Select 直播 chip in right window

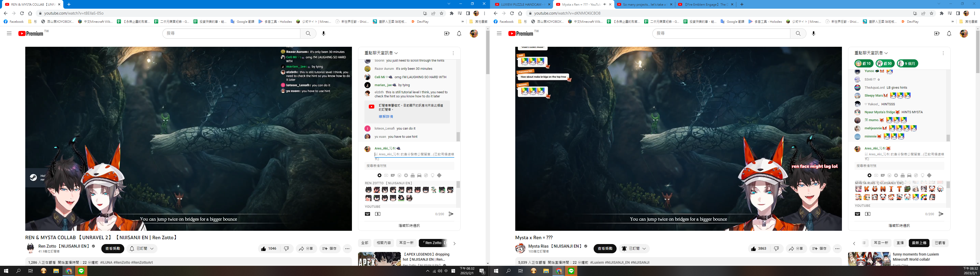[900, 243]
